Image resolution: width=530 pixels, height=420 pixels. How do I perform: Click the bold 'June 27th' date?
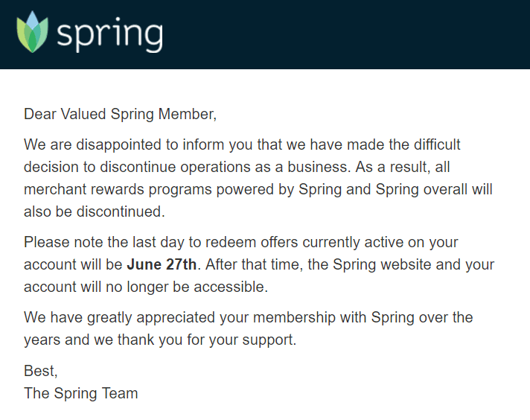click(162, 264)
